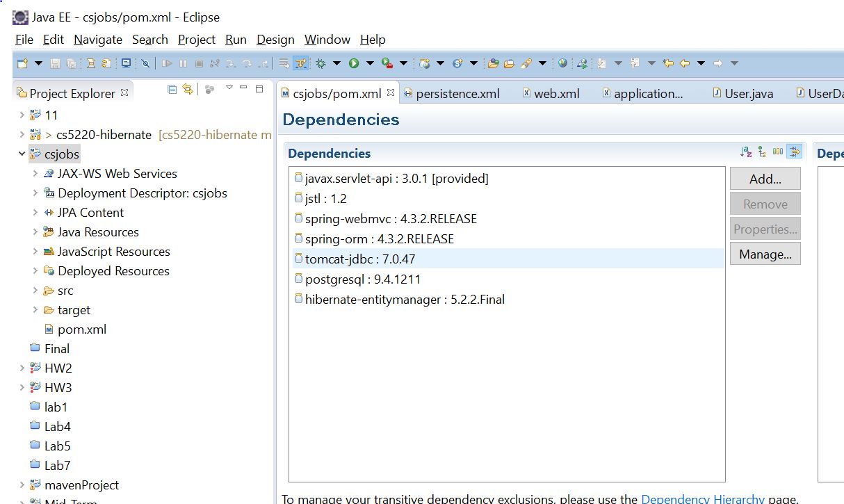This screenshot has height=504, width=844.
Task: Open the Window menu
Action: coord(327,40)
